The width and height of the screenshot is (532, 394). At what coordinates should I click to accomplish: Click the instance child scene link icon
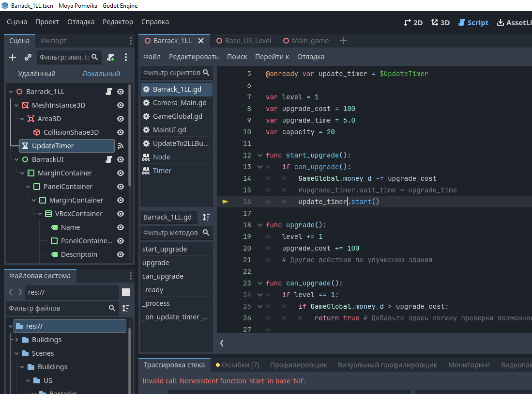[28, 57]
